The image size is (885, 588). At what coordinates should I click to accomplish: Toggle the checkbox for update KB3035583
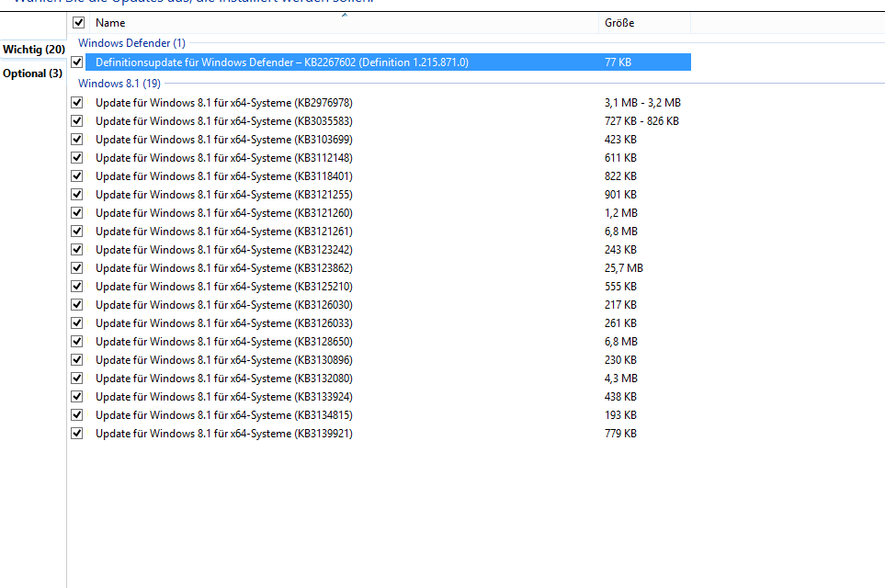pyautogui.click(x=77, y=120)
